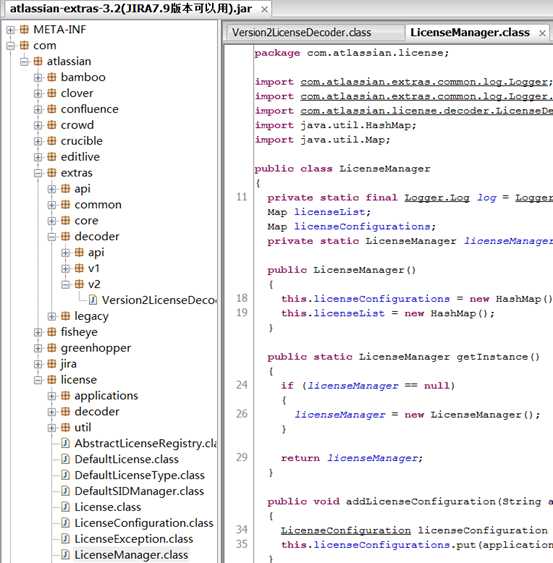Click the confluence package icon
Image resolution: width=553 pixels, height=563 pixels.
52,109
